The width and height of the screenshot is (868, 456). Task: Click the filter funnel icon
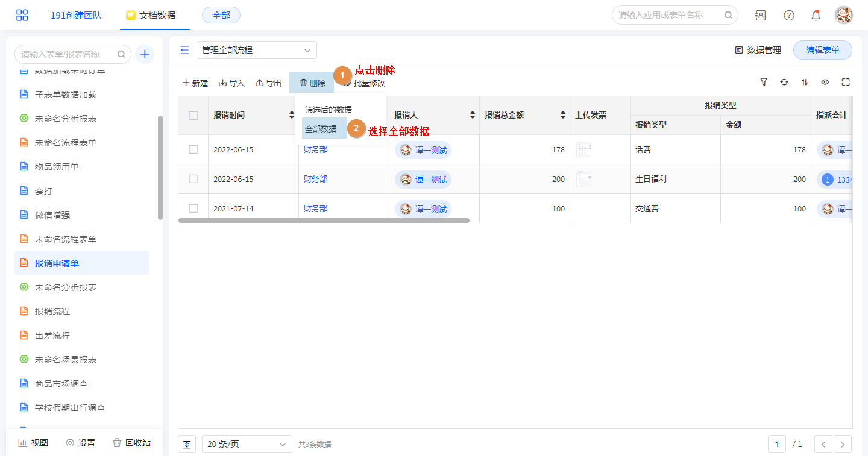pos(764,82)
